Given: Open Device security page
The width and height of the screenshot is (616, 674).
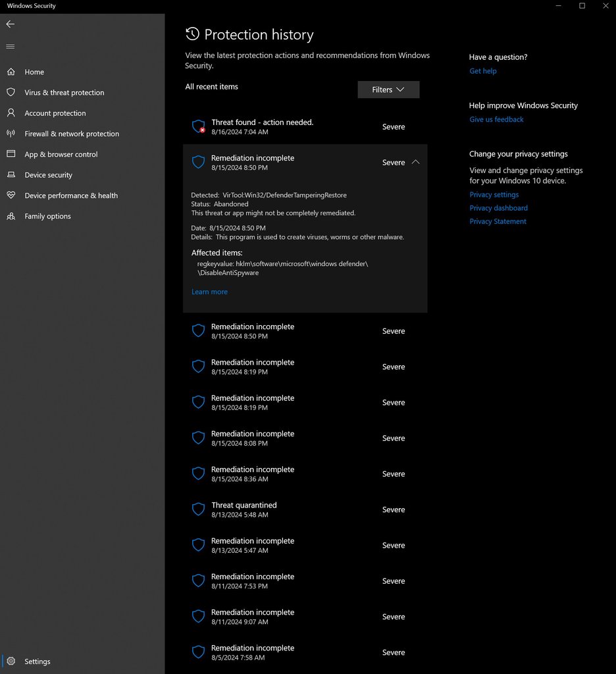Looking at the screenshot, I should [x=82, y=175].
